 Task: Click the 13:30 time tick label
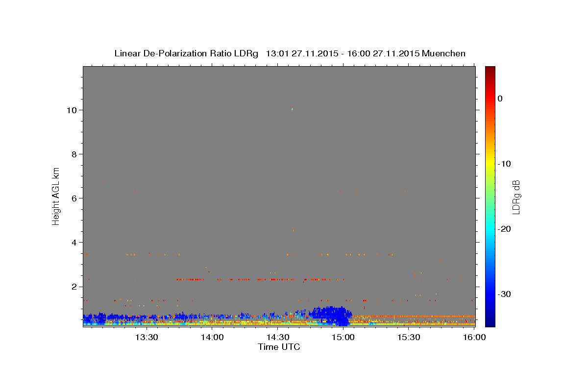[147, 337]
